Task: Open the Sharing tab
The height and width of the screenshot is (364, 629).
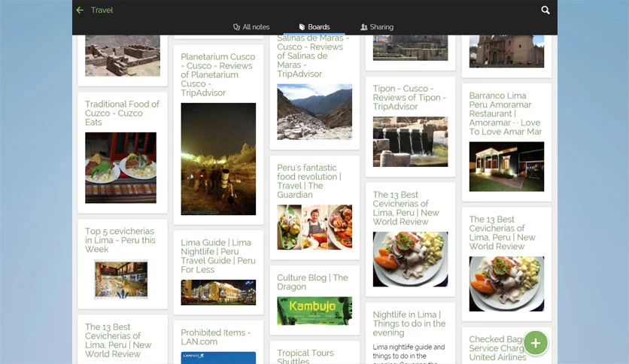Action: point(377,27)
